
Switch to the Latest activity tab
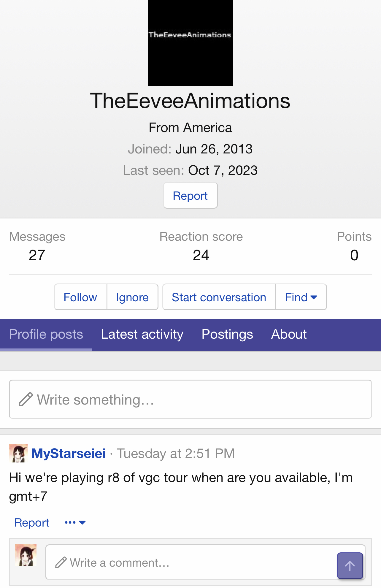tap(142, 335)
